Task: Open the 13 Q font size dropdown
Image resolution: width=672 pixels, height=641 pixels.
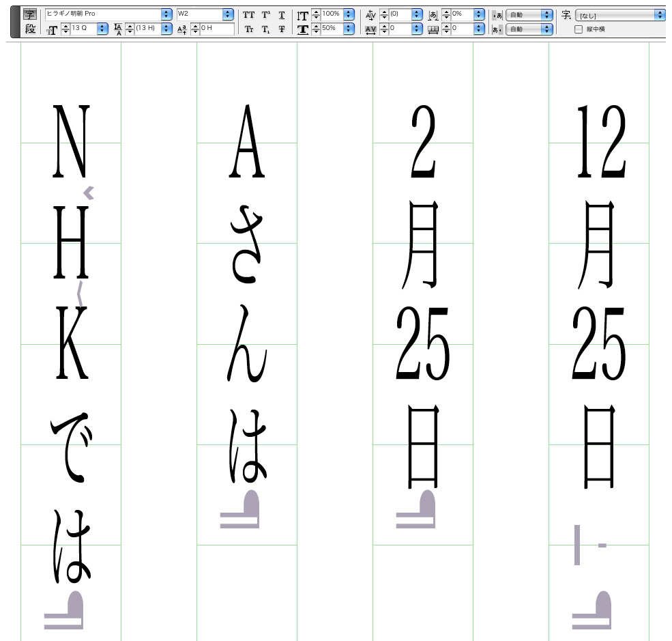Action: 102,29
